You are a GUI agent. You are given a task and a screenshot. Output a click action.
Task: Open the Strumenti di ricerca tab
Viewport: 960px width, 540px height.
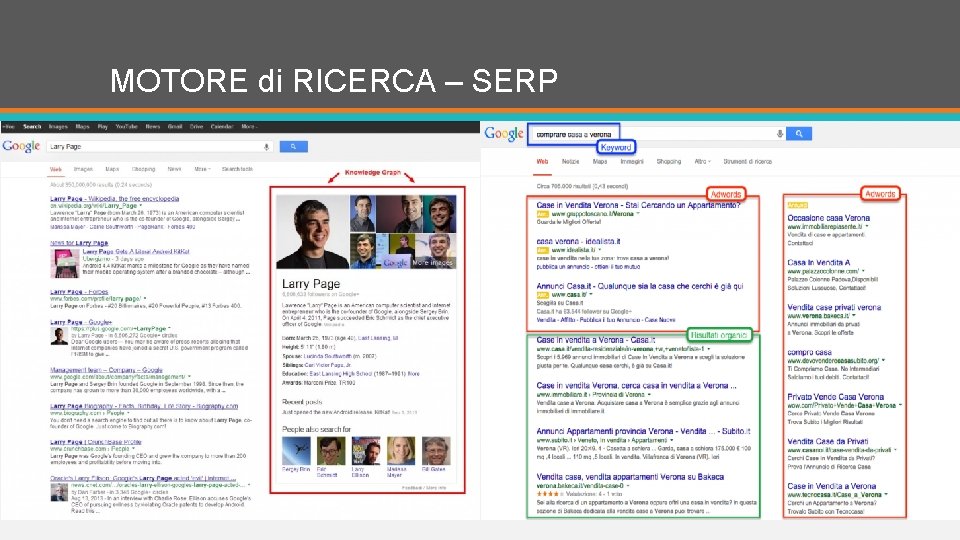(748, 162)
